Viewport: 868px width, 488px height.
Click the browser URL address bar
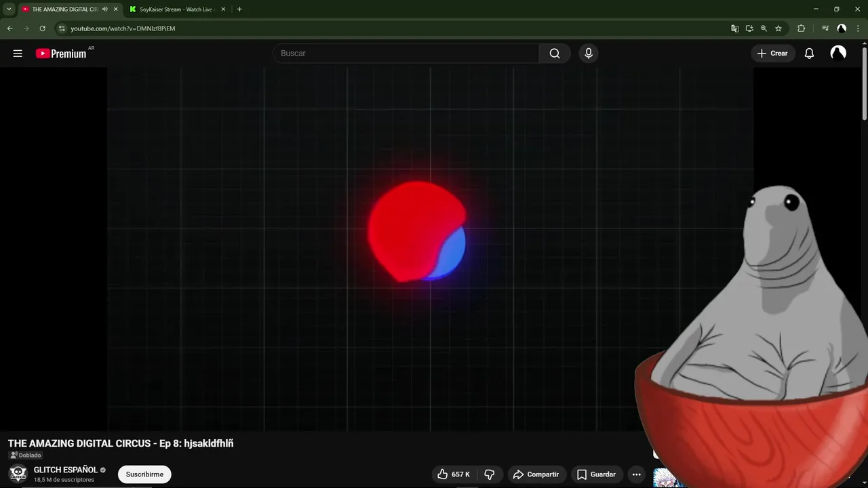pyautogui.click(x=393, y=28)
